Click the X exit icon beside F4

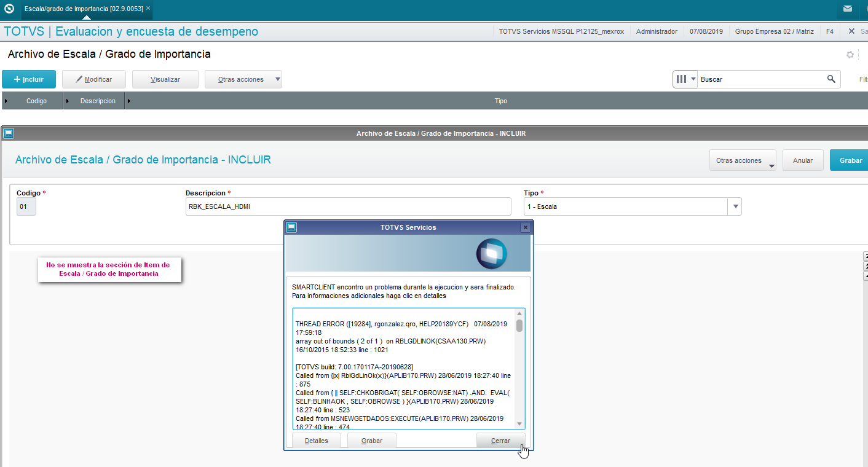pyautogui.click(x=851, y=31)
